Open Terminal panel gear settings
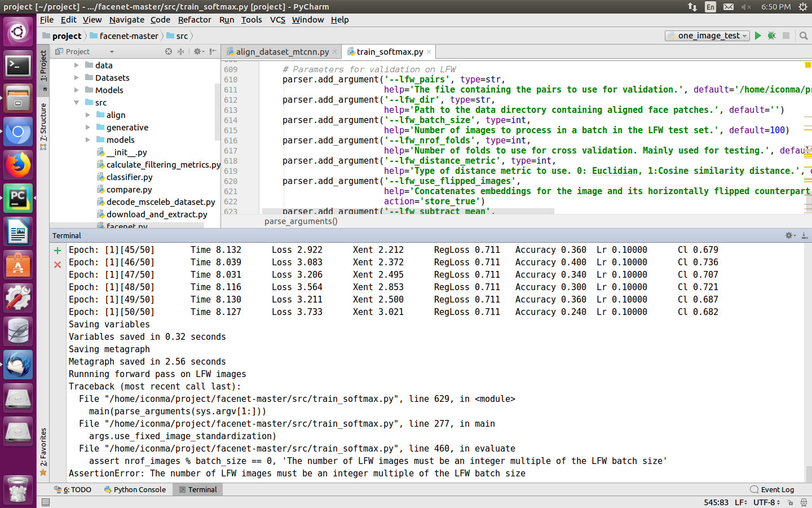This screenshot has width=812, height=508. tap(791, 235)
